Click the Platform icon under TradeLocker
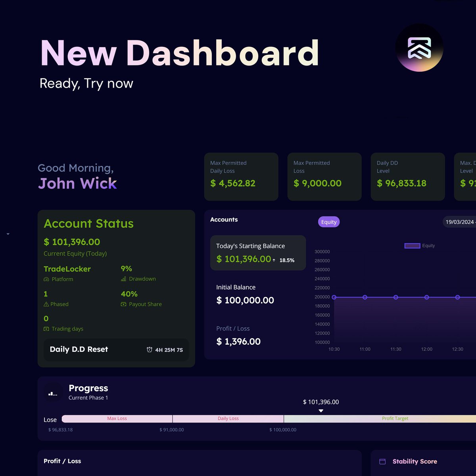 pos(46,279)
